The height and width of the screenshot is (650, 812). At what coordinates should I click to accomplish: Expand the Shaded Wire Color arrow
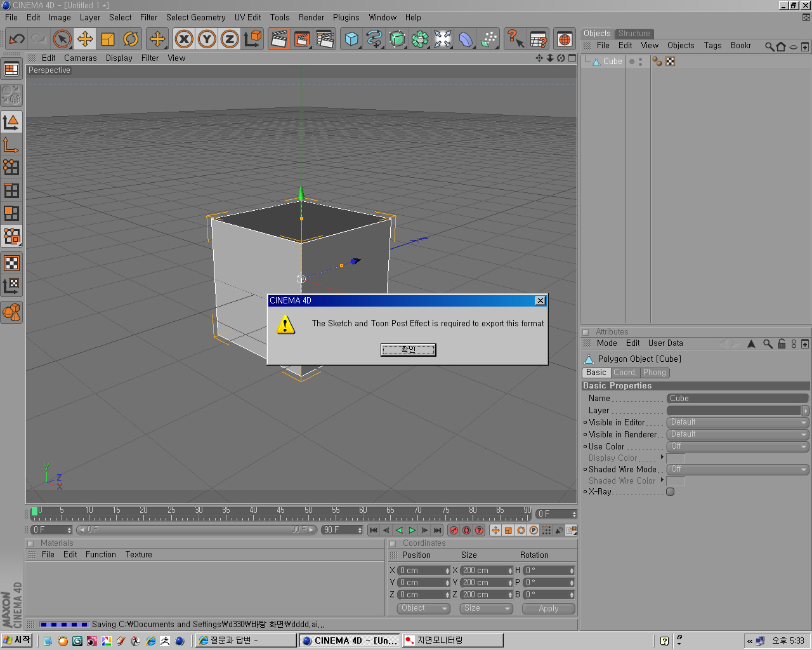662,480
